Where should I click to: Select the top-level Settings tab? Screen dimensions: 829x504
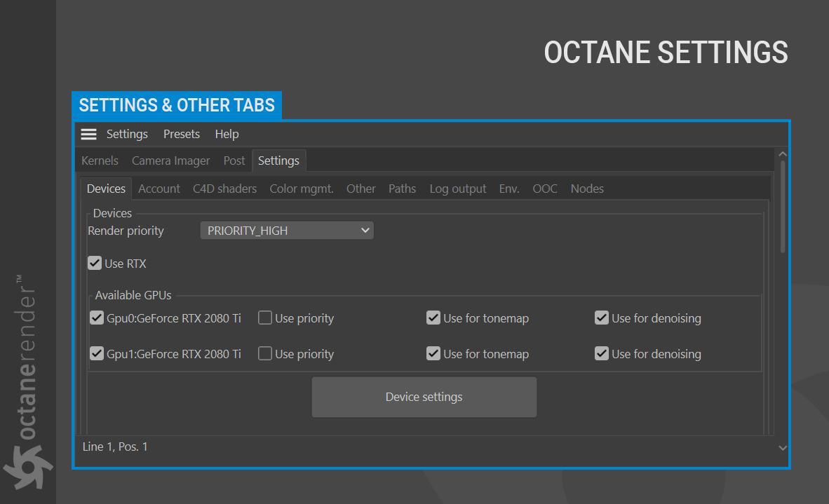(278, 161)
